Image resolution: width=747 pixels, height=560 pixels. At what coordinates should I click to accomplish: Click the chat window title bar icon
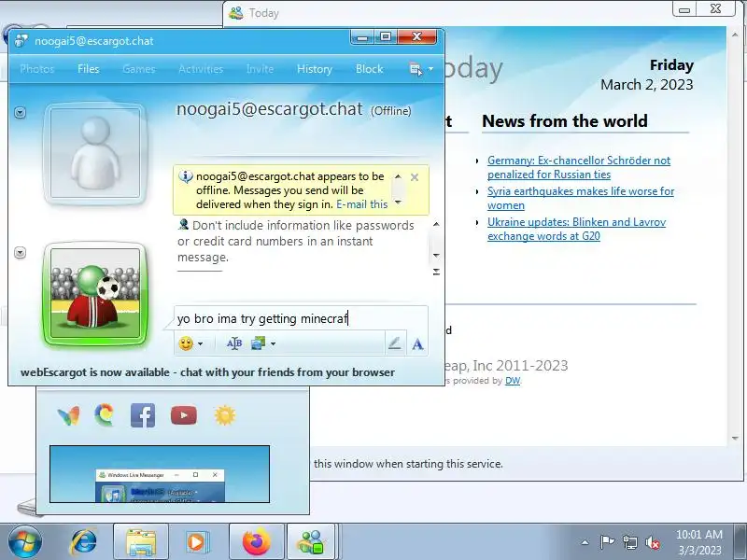tap(21, 41)
